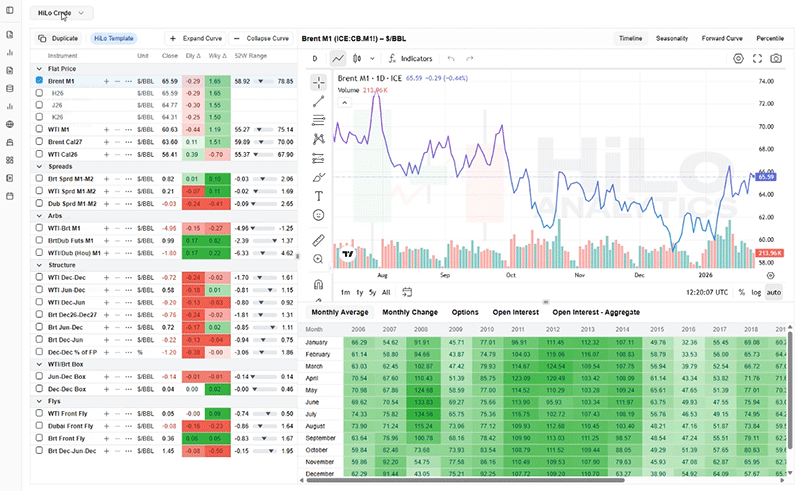The width and height of the screenshot is (800, 491).
Task: Open the Indicators menu
Action: tap(410, 59)
